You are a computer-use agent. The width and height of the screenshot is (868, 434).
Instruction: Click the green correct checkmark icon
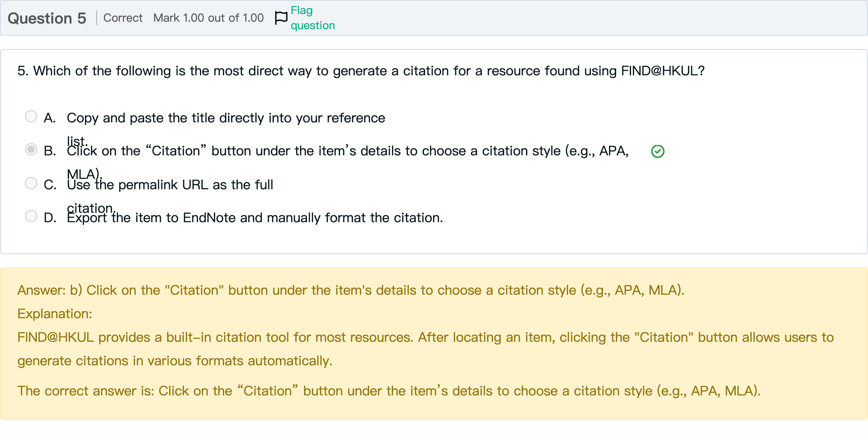point(657,151)
